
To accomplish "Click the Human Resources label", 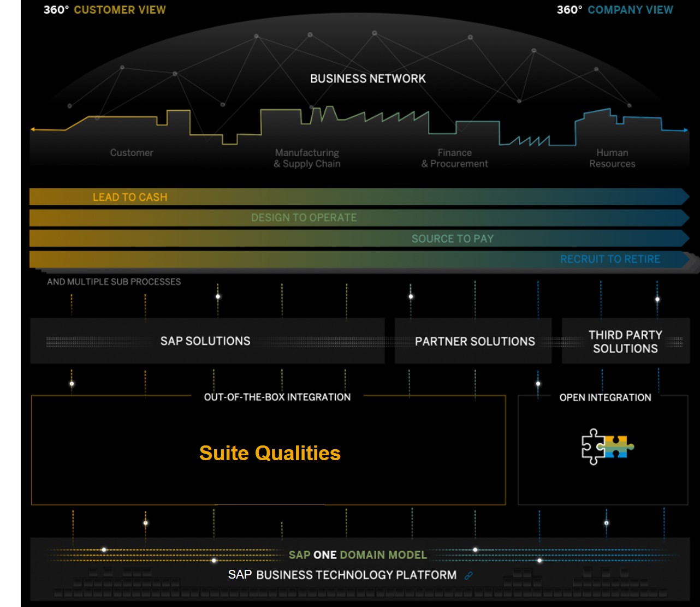I will click(x=612, y=158).
